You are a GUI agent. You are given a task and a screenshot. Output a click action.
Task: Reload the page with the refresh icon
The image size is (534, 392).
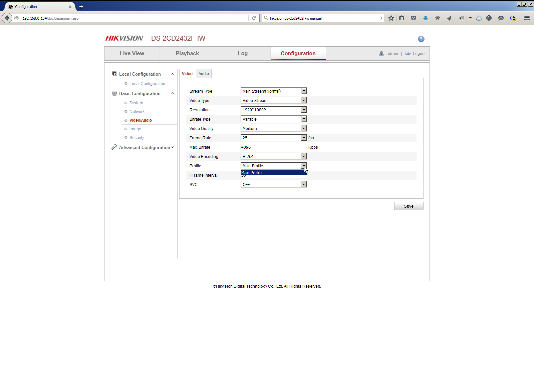coord(254,18)
